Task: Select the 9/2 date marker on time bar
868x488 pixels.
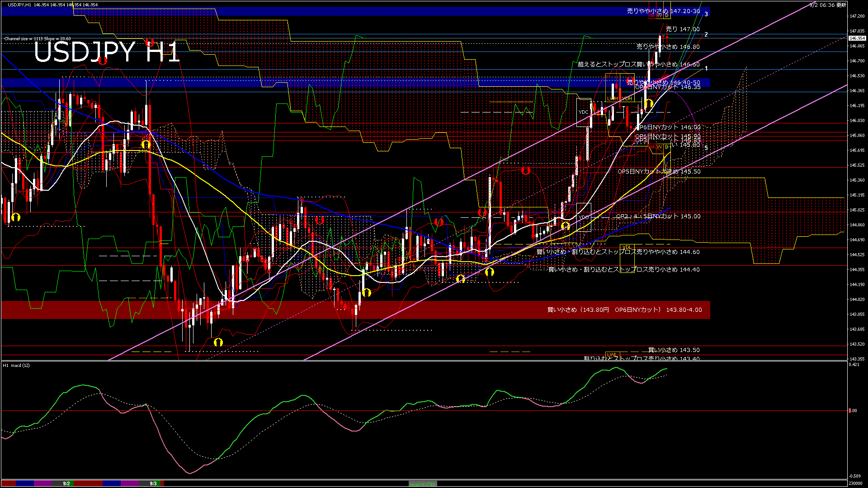Action: 66,483
